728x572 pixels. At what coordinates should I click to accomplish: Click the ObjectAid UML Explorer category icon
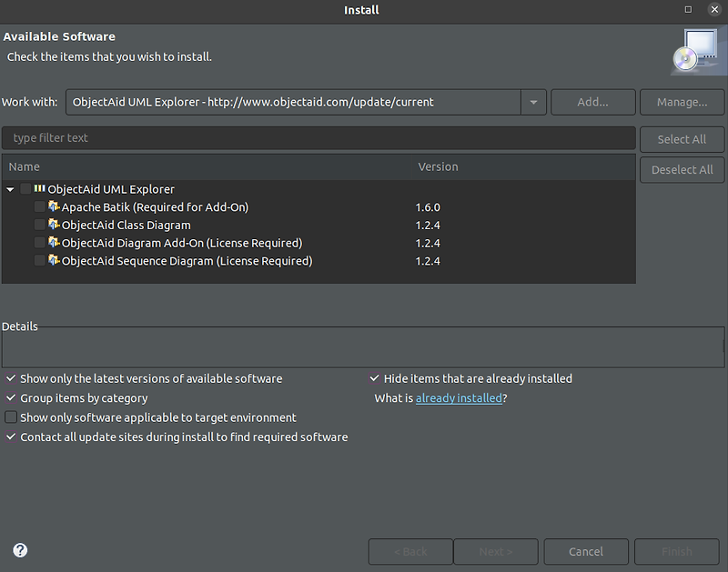pyautogui.click(x=39, y=188)
